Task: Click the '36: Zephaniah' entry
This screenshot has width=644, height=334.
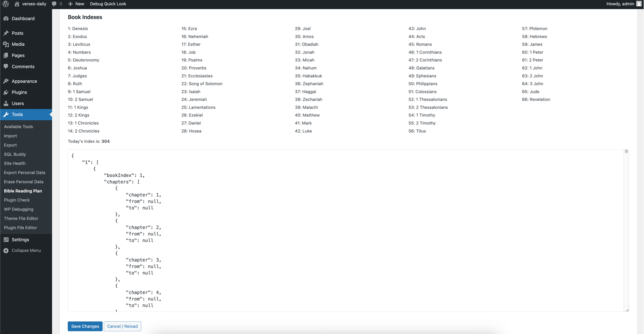Action: point(309,83)
